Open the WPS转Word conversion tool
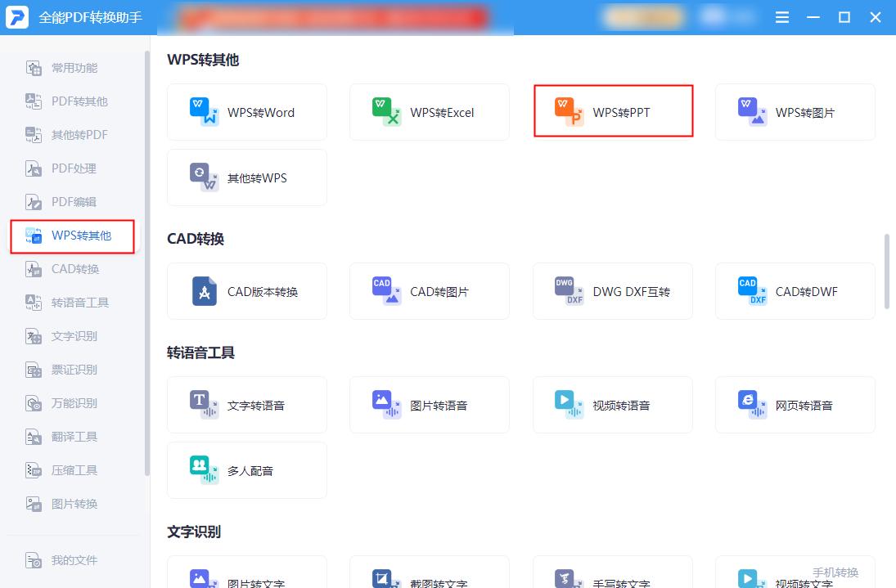 (x=246, y=112)
